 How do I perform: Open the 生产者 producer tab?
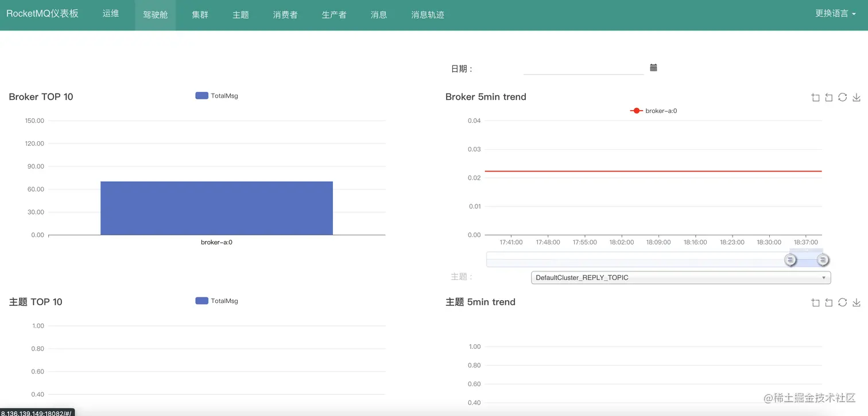pyautogui.click(x=334, y=15)
